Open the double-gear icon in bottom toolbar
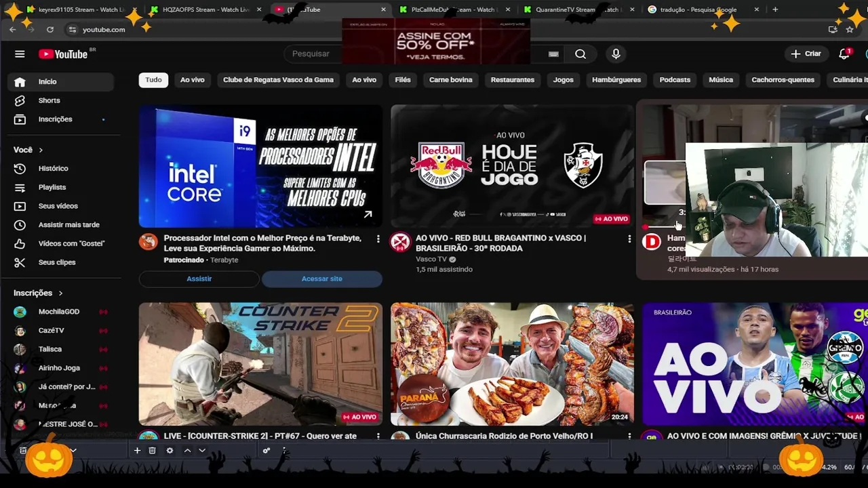This screenshot has height=488, width=868. 267,451
